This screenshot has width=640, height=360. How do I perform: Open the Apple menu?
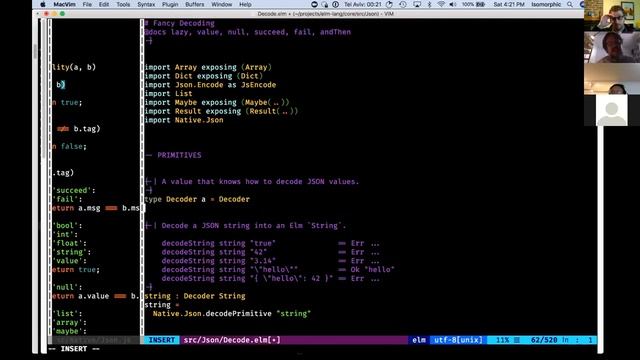click(43, 4)
